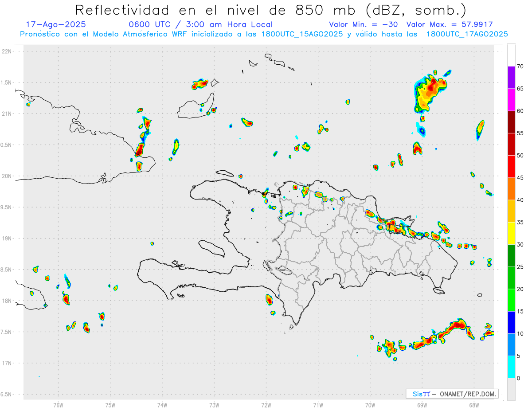Click the 'SisTT - ONAMET/REP.DOM.' label box

[452, 394]
